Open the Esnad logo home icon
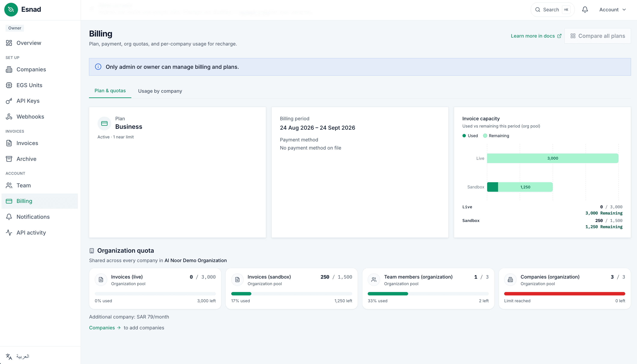The width and height of the screenshot is (637, 364). click(x=11, y=9)
